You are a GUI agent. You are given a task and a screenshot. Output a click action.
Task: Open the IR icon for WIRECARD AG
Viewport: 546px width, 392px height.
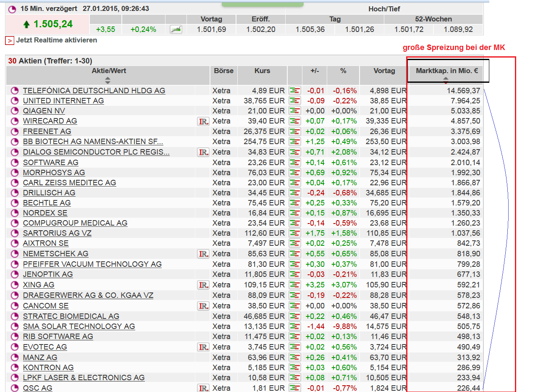click(203, 121)
